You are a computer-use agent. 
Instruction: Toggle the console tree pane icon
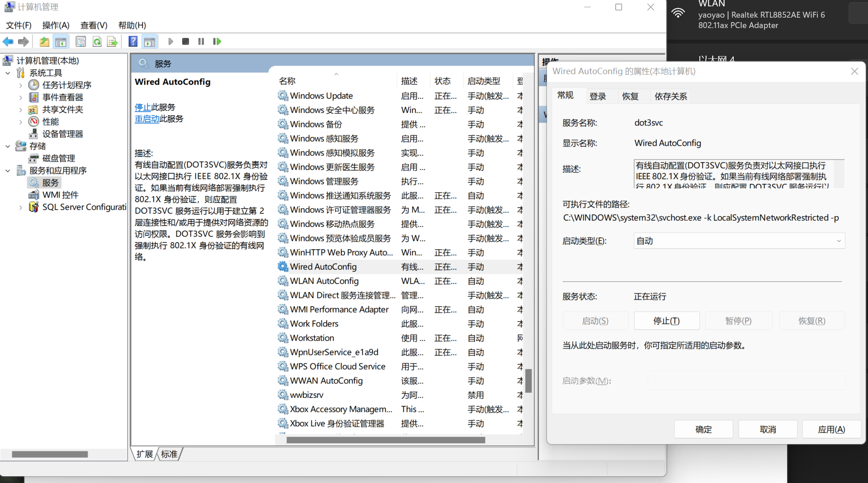[61, 41]
